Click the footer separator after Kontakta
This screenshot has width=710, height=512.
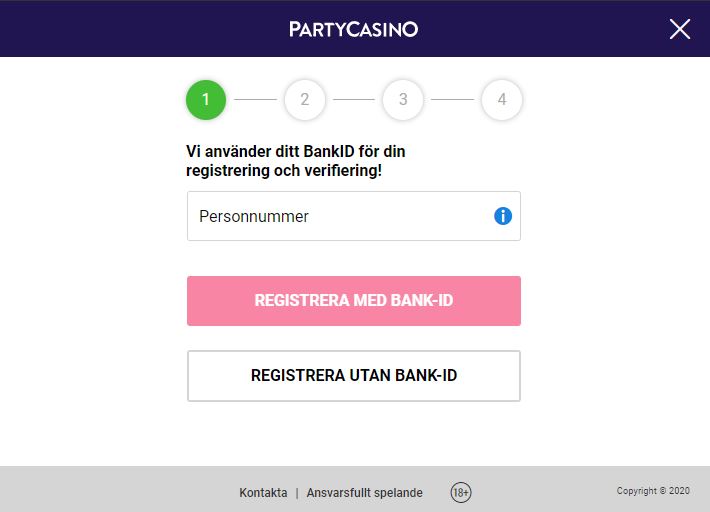pyautogui.click(x=297, y=493)
